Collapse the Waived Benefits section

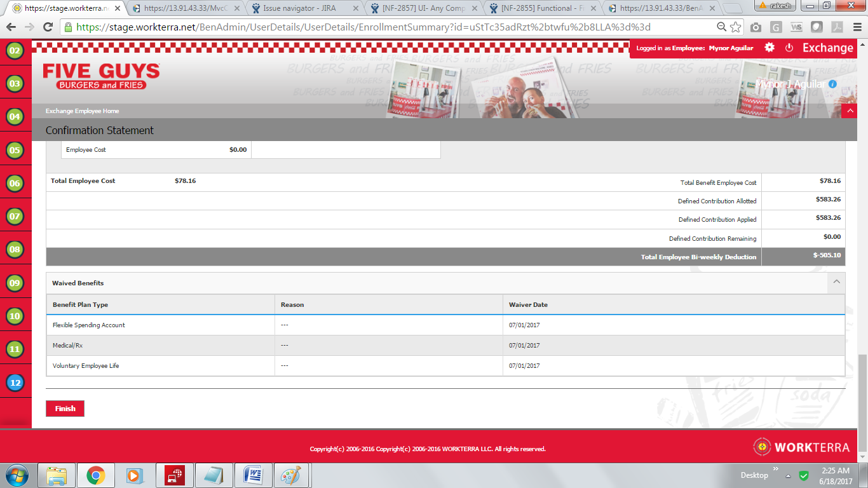coord(836,282)
